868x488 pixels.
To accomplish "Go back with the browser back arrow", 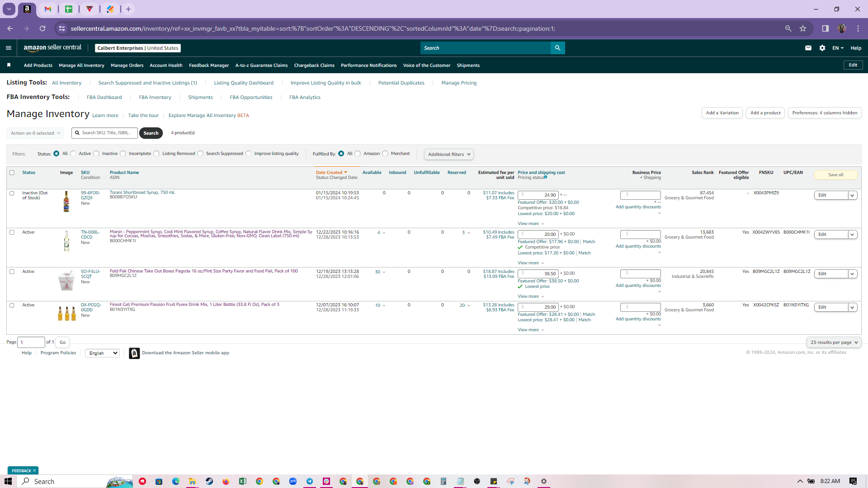I will tap(10, 28).
